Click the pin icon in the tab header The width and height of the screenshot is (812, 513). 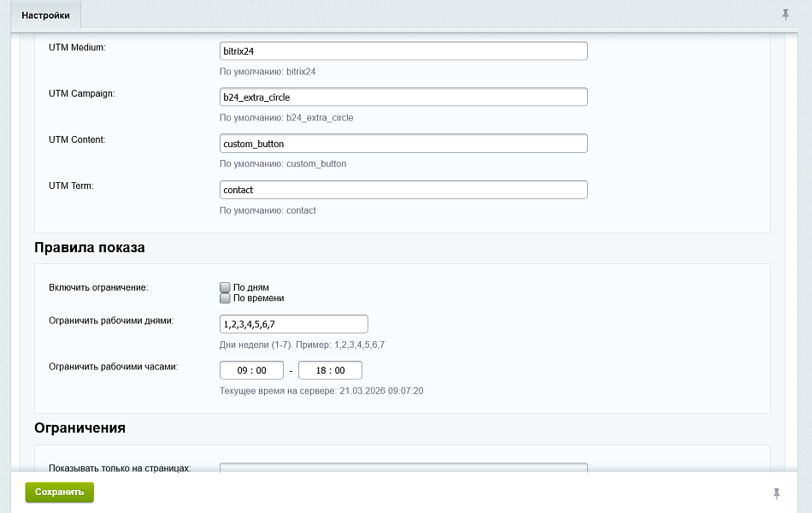pyautogui.click(x=786, y=15)
